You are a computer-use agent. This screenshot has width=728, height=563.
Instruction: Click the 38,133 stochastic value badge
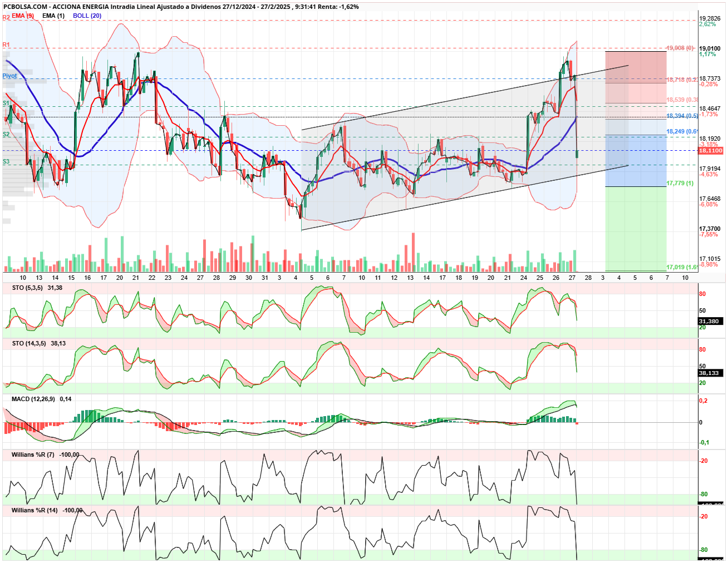(711, 373)
